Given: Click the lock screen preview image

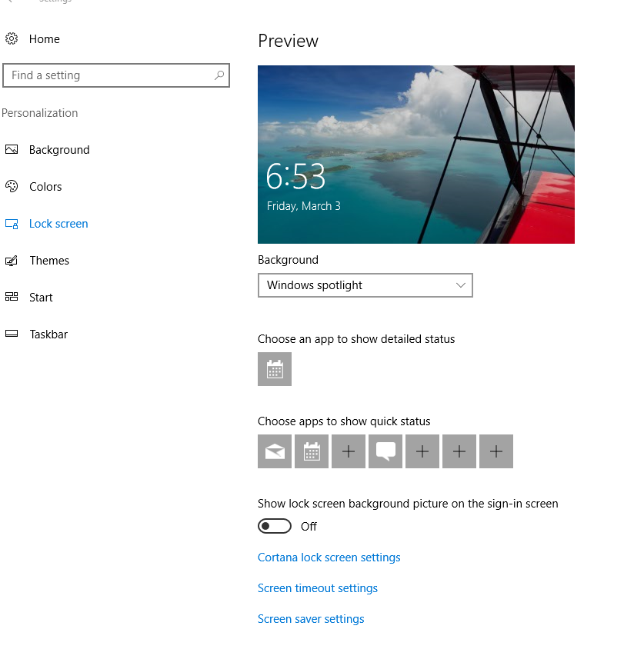Looking at the screenshot, I should [416, 155].
